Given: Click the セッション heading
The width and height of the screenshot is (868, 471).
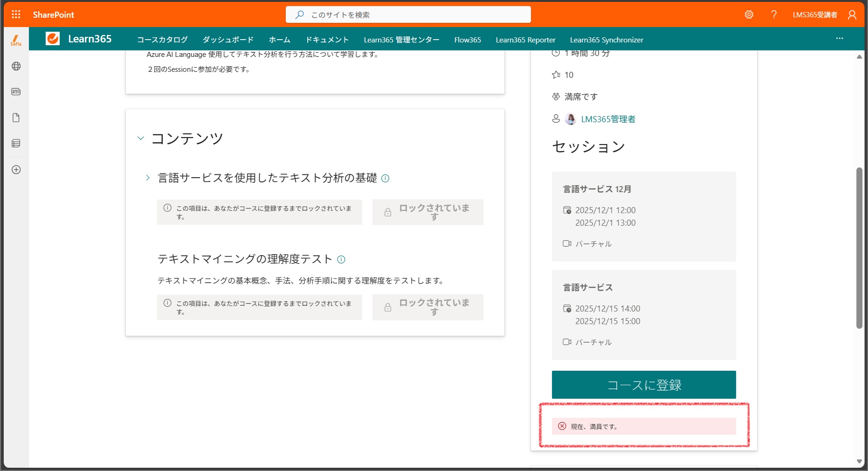Looking at the screenshot, I should pos(589,146).
